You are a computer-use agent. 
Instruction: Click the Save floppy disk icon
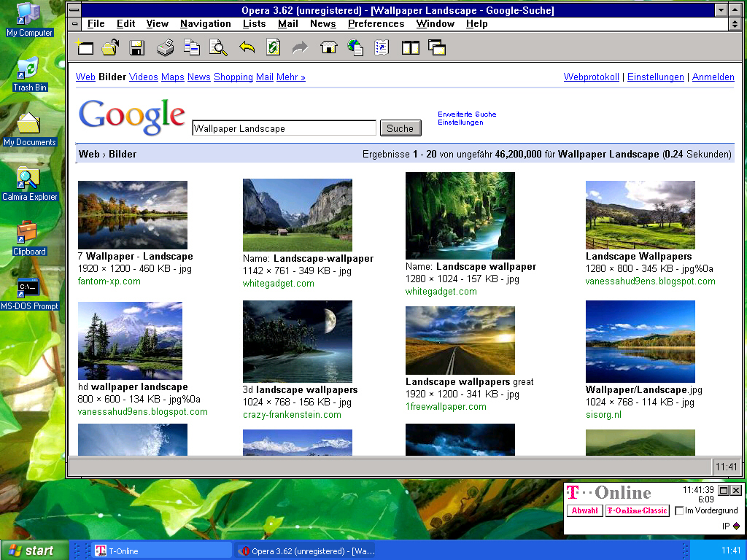[137, 47]
